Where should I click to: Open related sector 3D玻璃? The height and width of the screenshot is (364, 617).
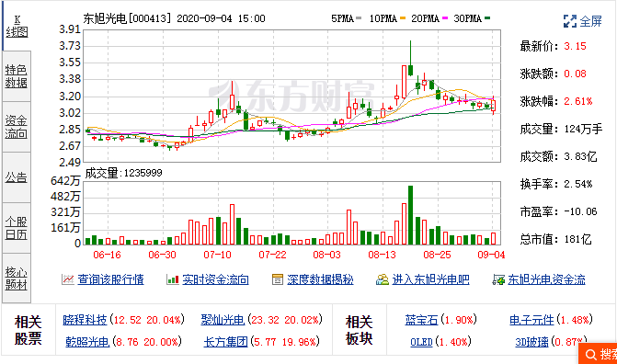[x=531, y=342]
